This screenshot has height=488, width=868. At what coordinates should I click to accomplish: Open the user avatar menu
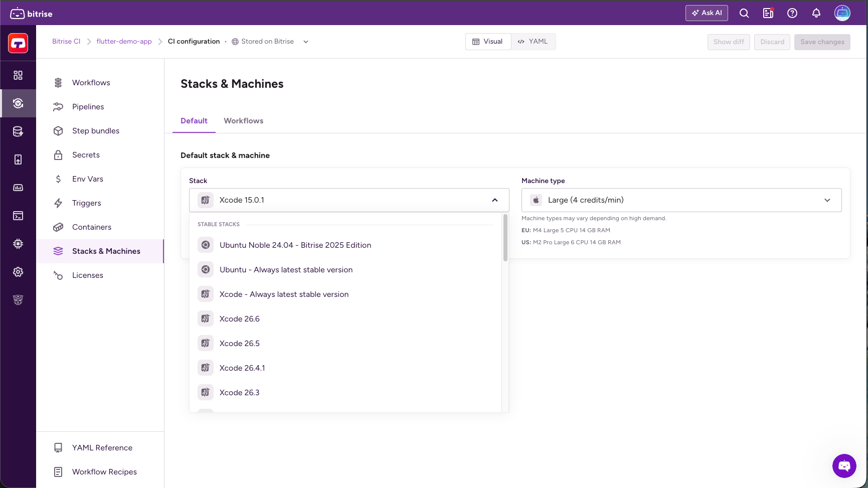pyautogui.click(x=842, y=13)
